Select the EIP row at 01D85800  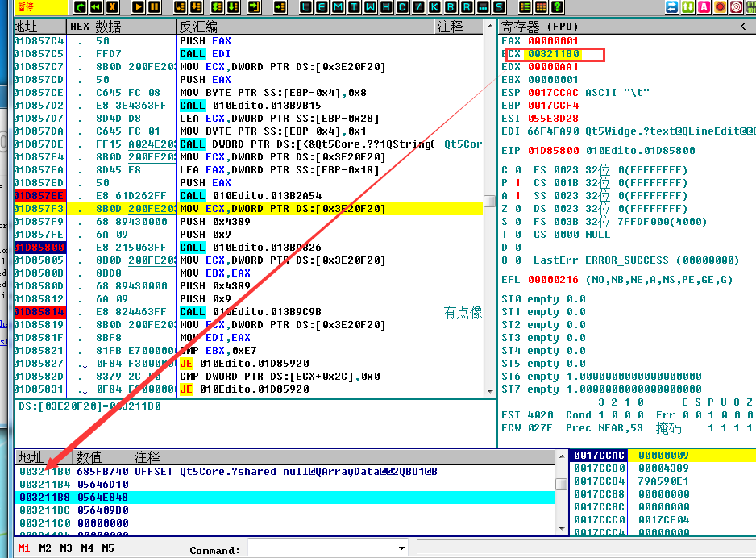point(249,248)
